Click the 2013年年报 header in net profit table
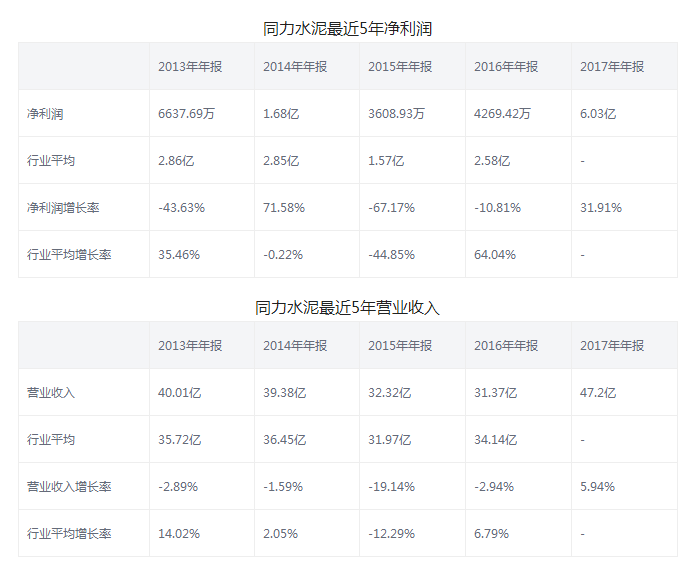Viewport: 698px width, 574px height. [190, 67]
